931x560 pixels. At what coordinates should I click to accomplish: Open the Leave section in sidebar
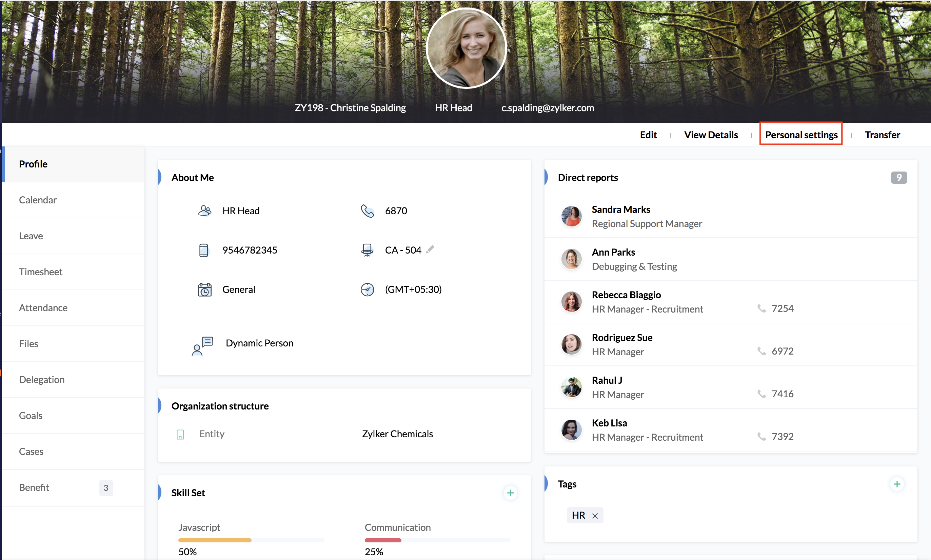(31, 236)
